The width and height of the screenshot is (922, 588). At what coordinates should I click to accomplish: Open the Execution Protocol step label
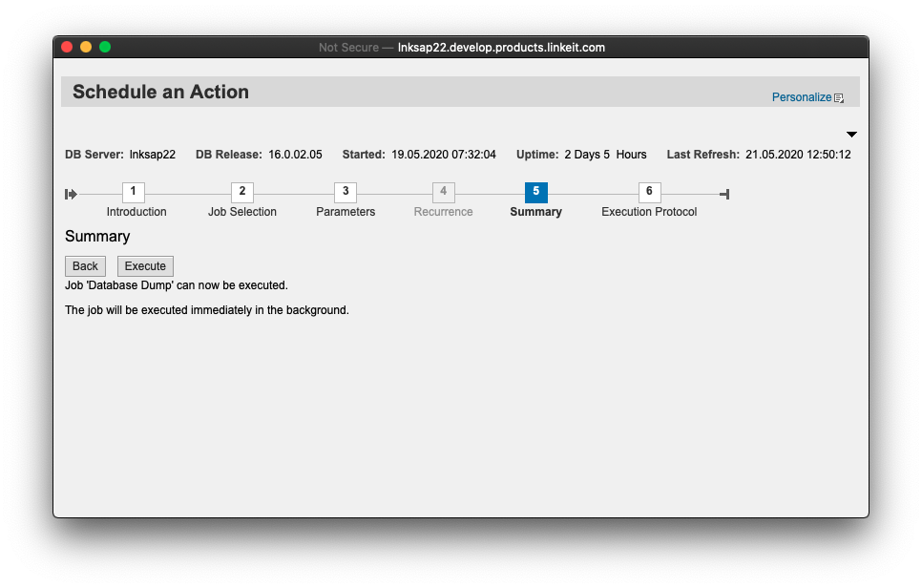pyautogui.click(x=649, y=212)
